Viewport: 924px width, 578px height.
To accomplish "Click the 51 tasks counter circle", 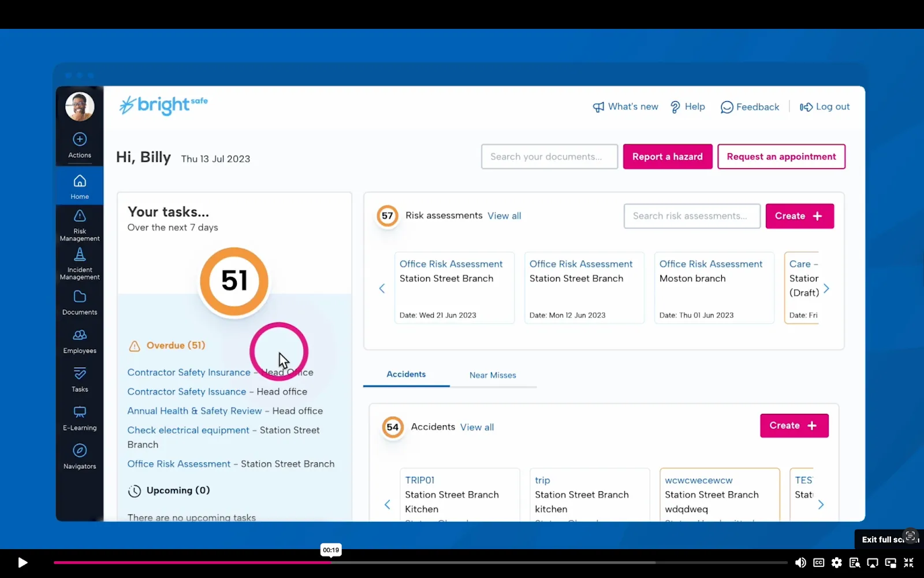I will point(234,281).
